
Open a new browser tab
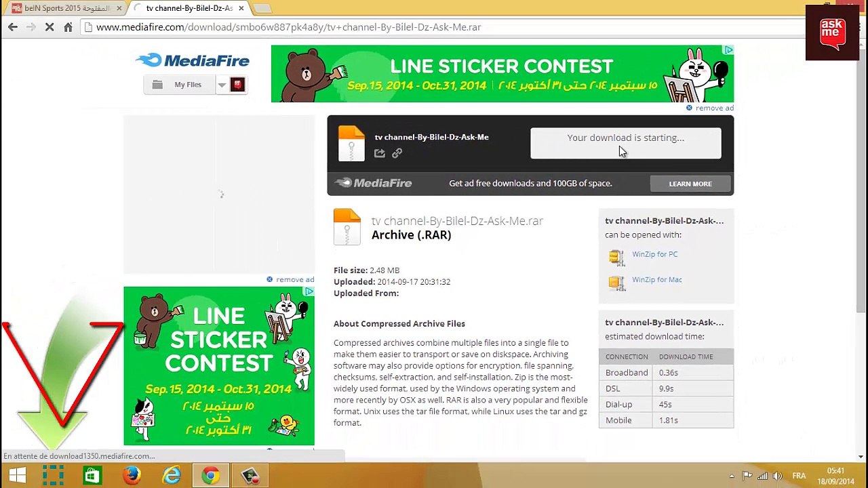[262, 8]
